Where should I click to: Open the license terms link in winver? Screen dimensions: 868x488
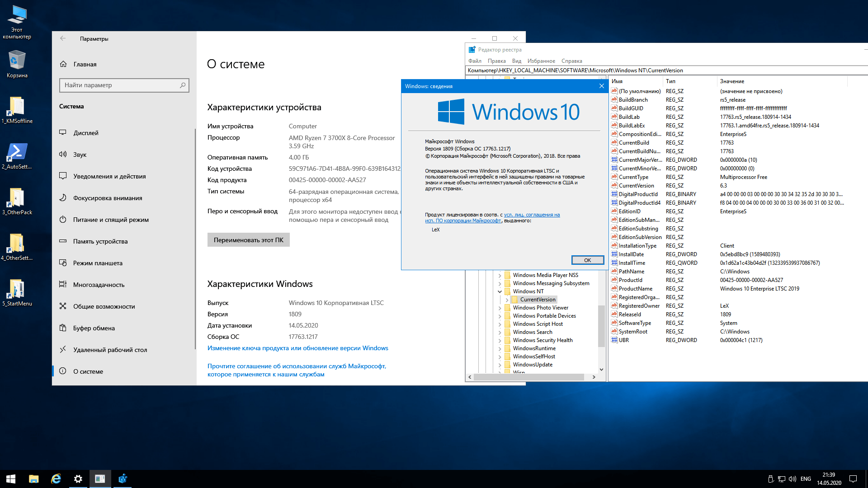pyautogui.click(x=492, y=218)
